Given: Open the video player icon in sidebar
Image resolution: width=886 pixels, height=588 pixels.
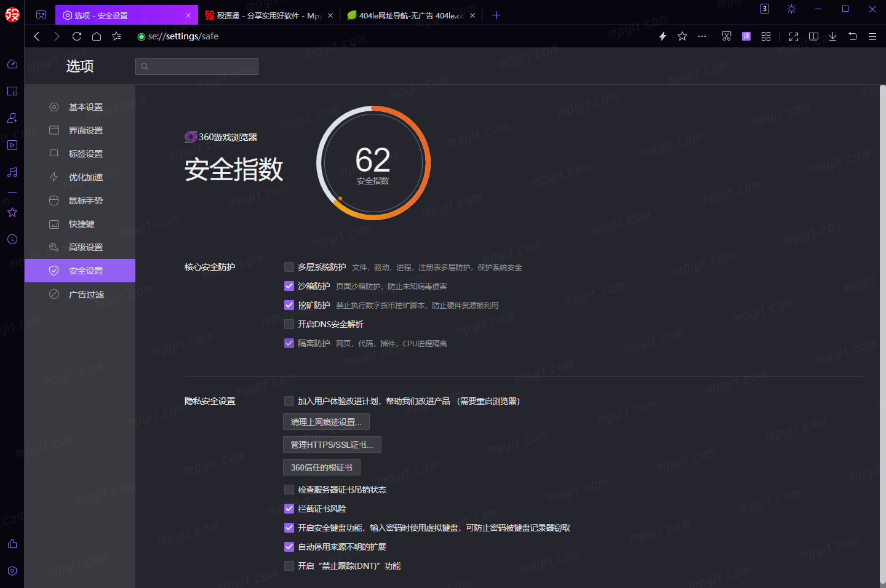Looking at the screenshot, I should (x=12, y=145).
